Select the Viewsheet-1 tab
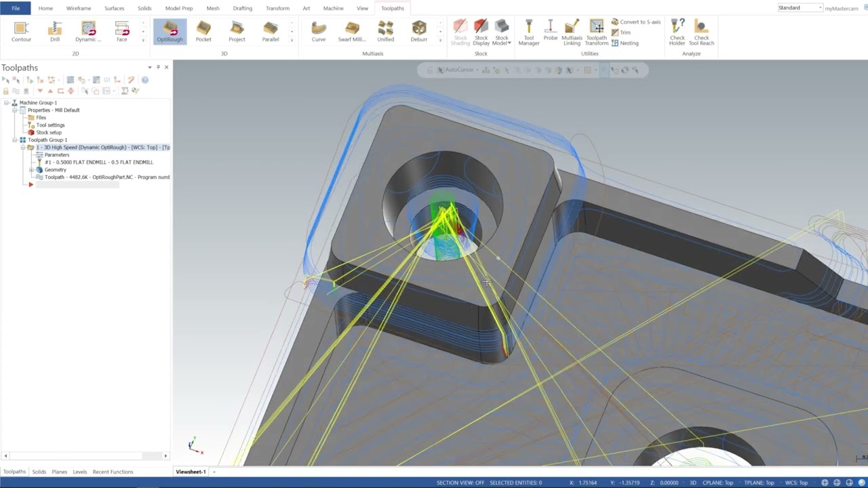This screenshot has width=868, height=488. click(x=191, y=472)
